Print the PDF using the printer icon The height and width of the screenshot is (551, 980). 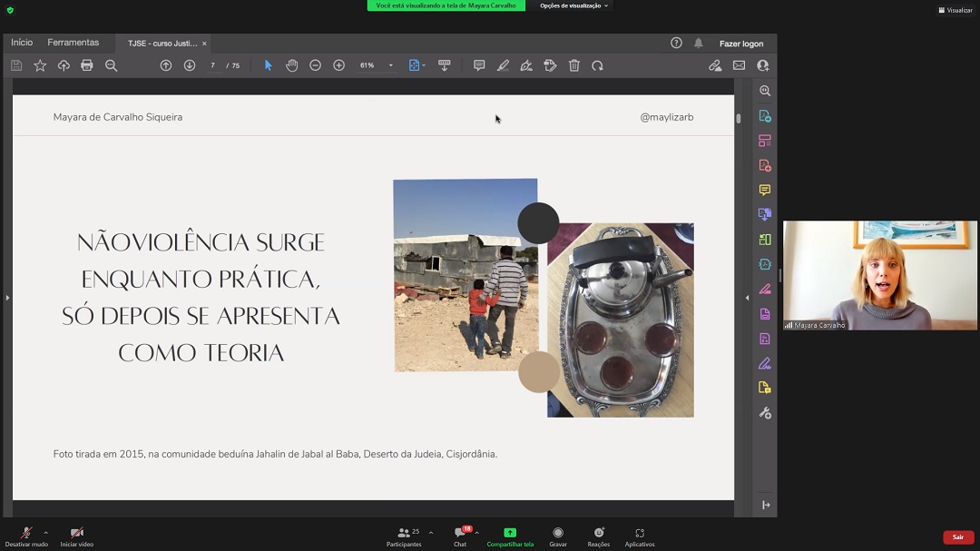point(87,65)
